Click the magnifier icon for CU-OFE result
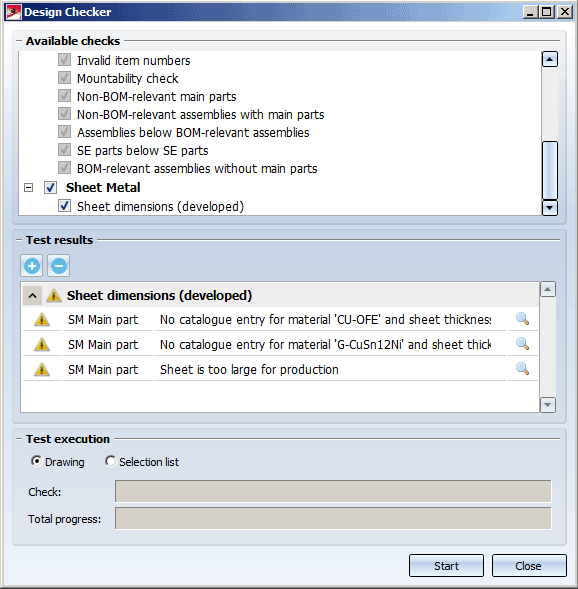578x589 pixels. coord(522,319)
